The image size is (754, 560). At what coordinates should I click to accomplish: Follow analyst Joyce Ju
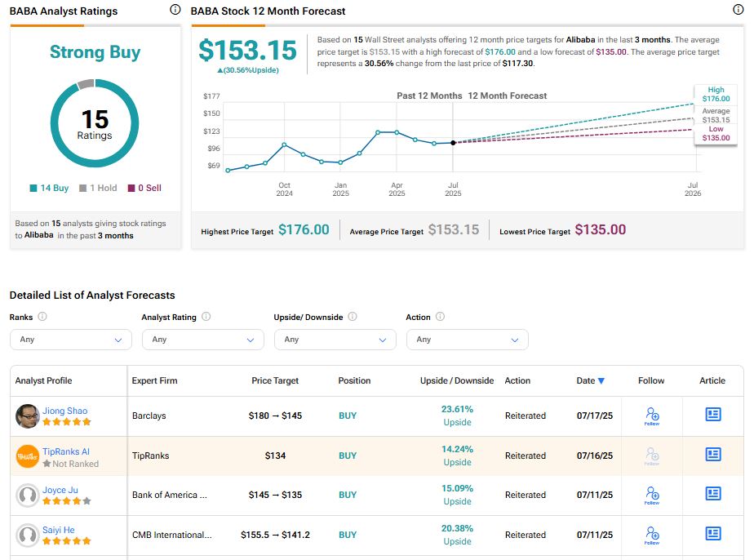651,494
